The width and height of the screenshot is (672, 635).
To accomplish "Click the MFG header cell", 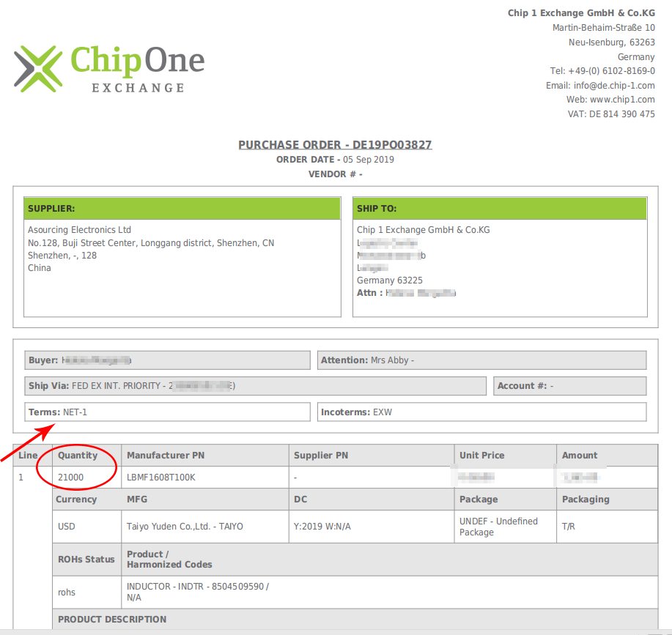I will (205, 500).
